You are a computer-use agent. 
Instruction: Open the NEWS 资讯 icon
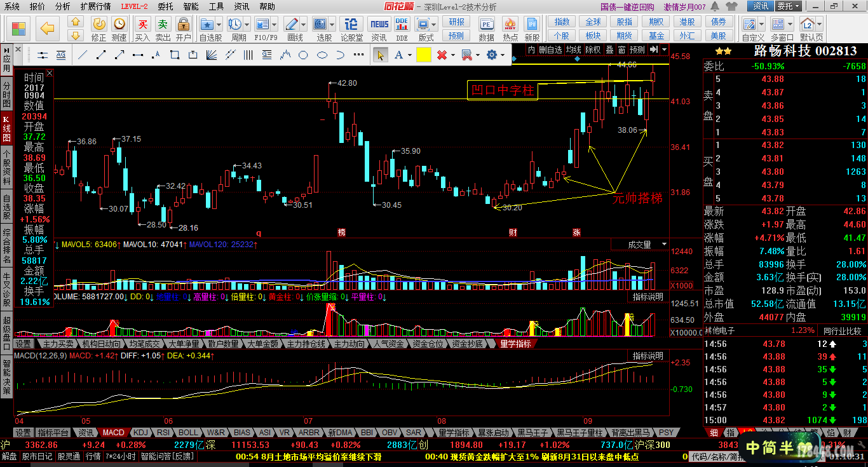tap(379, 29)
